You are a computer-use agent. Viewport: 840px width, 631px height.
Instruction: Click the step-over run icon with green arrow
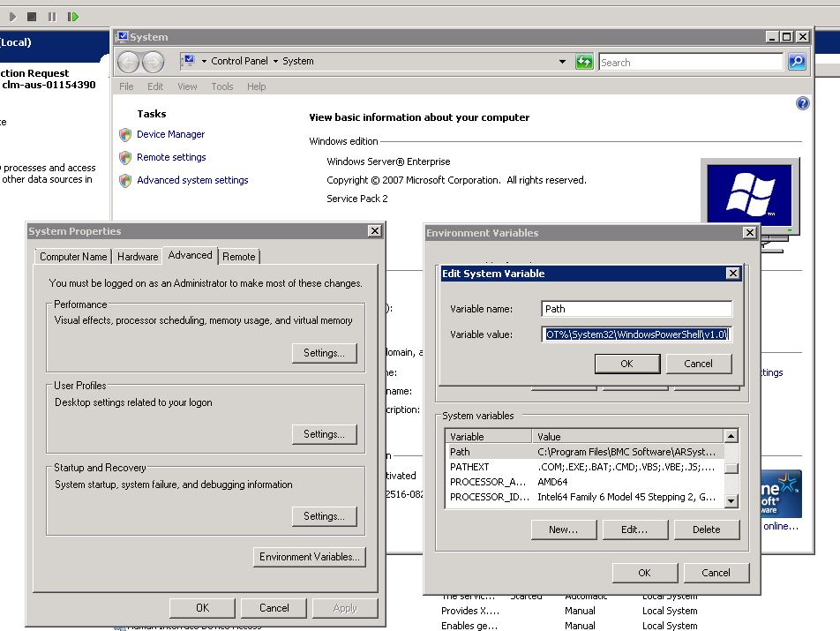click(x=72, y=15)
